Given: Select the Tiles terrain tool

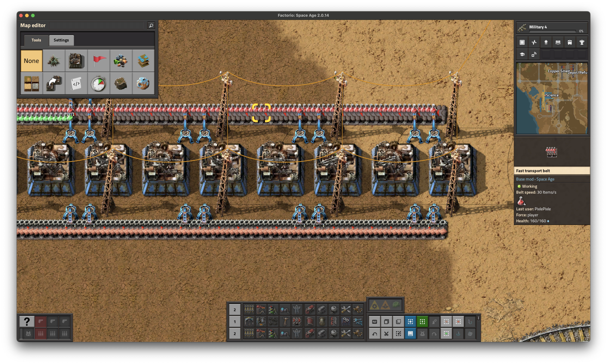Looking at the screenshot, I should (x=31, y=83).
